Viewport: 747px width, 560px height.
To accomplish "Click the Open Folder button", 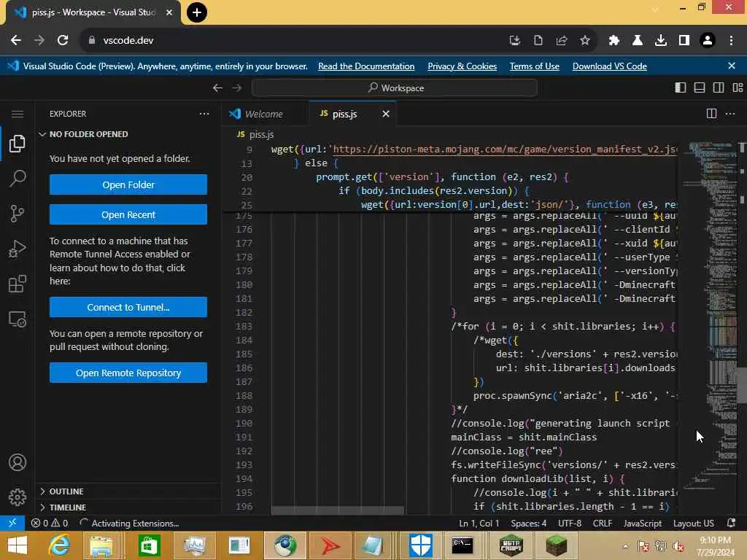I will [x=128, y=184].
